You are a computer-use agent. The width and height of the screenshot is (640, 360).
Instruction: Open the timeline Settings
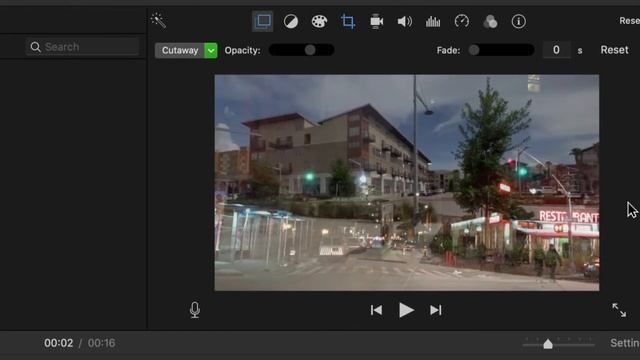point(625,343)
